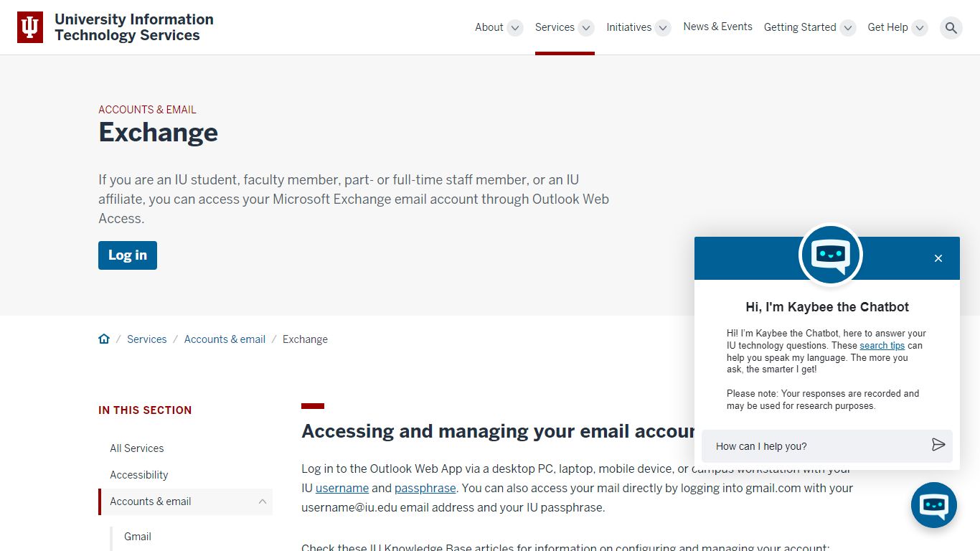The width and height of the screenshot is (980, 551).
Task: Click the IN THIS SECTION heading
Action: click(x=145, y=410)
